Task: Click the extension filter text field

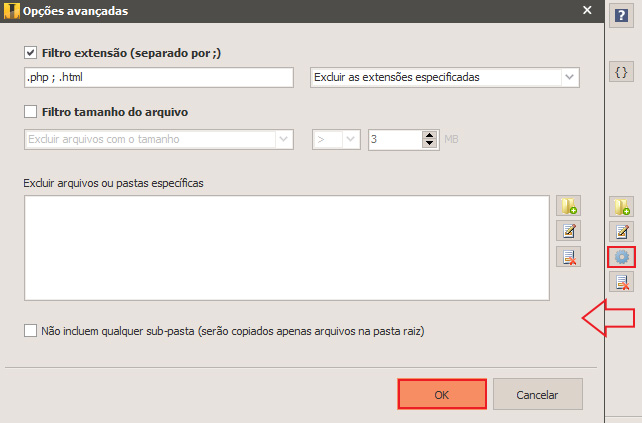Action: [159, 77]
